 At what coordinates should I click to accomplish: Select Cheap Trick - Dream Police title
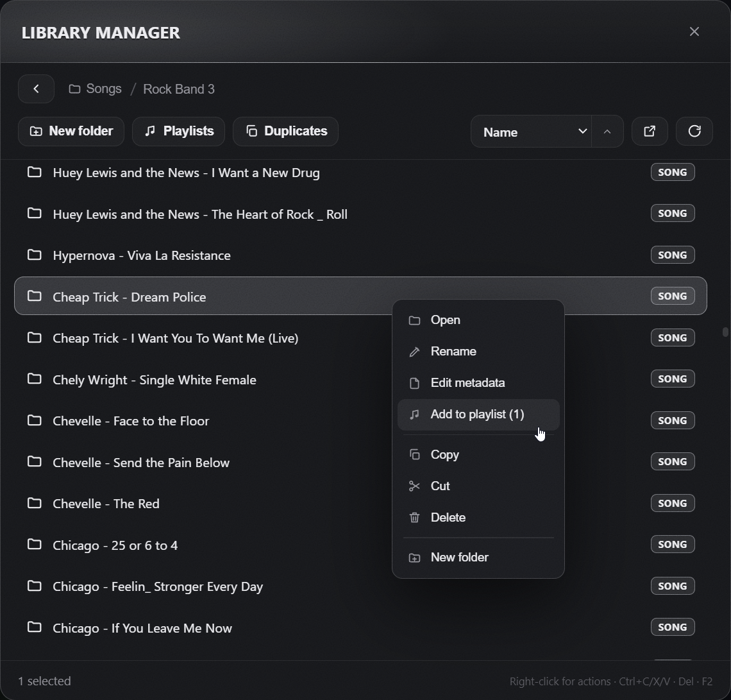pos(130,297)
